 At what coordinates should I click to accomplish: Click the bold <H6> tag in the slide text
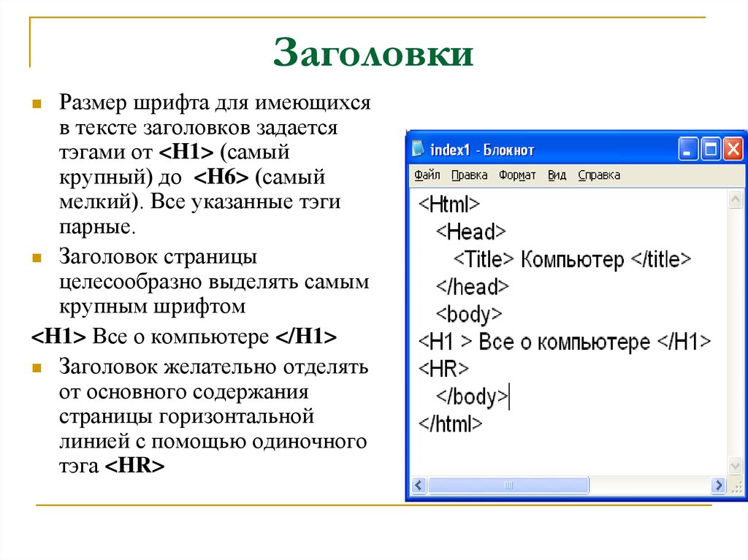(x=221, y=177)
